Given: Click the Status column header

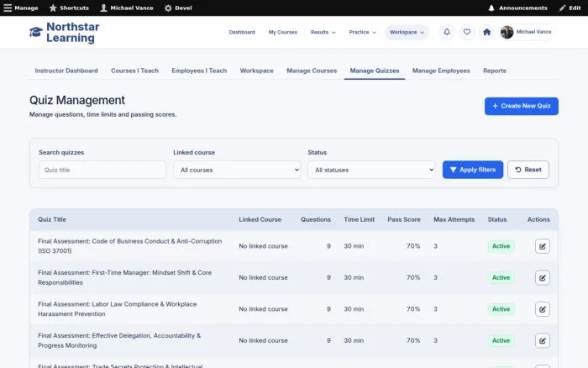Looking at the screenshot, I should pyautogui.click(x=497, y=219).
